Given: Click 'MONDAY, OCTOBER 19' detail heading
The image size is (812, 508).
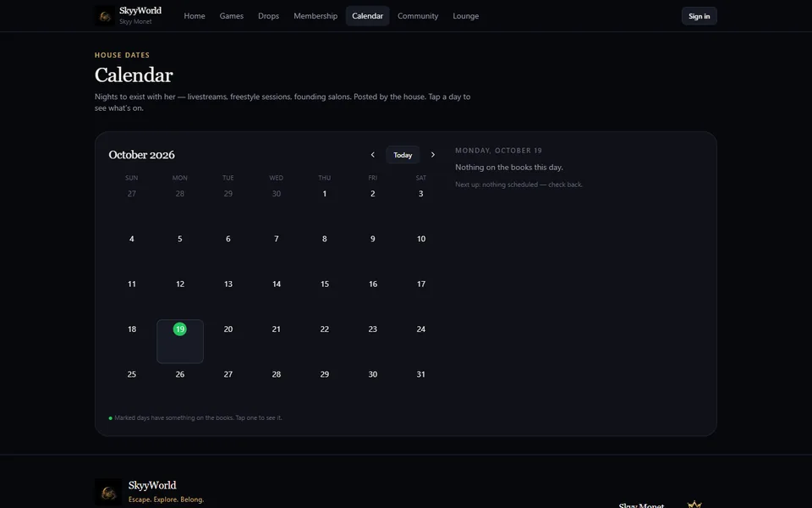Looking at the screenshot, I should coord(498,151).
